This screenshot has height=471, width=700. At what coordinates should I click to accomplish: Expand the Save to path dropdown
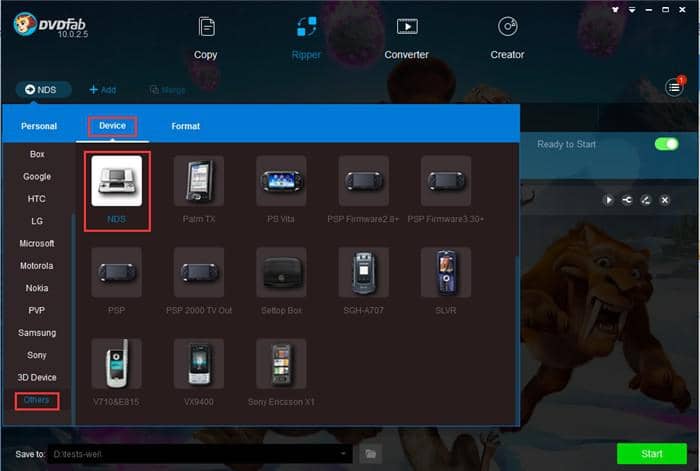pyautogui.click(x=343, y=454)
